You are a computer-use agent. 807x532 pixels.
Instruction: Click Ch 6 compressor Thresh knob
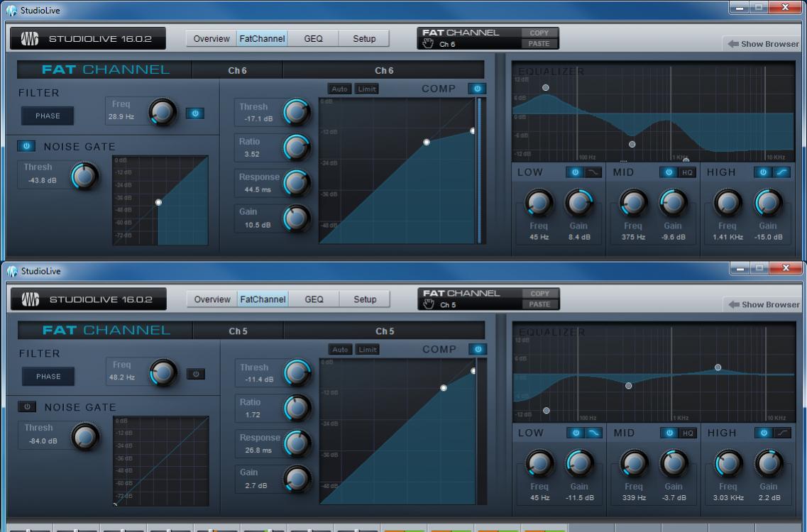[297, 113]
